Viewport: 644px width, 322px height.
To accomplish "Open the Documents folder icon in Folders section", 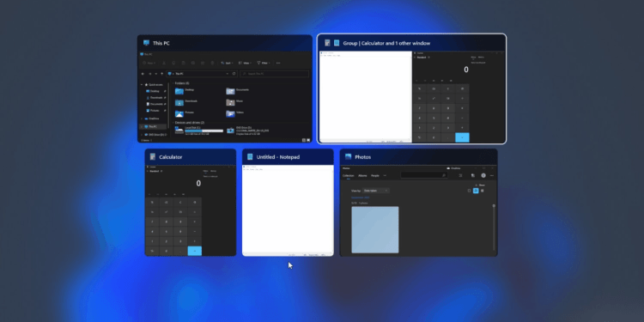I will click(230, 91).
